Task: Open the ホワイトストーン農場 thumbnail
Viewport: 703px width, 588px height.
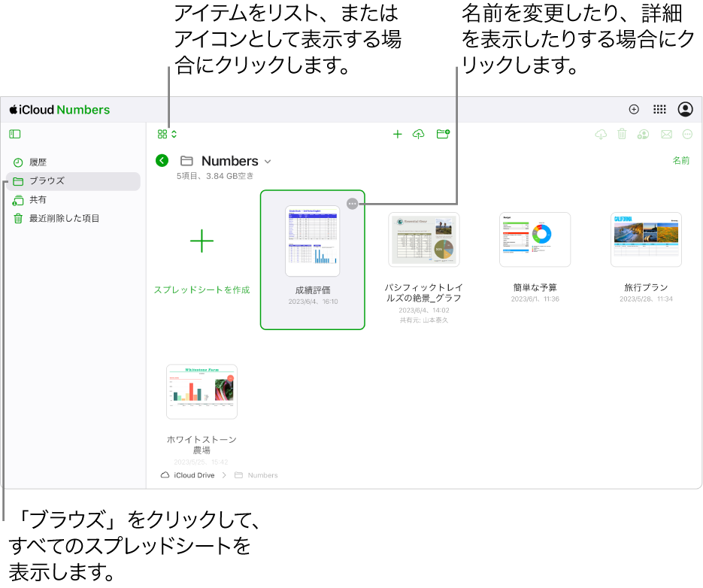Action: point(202,390)
